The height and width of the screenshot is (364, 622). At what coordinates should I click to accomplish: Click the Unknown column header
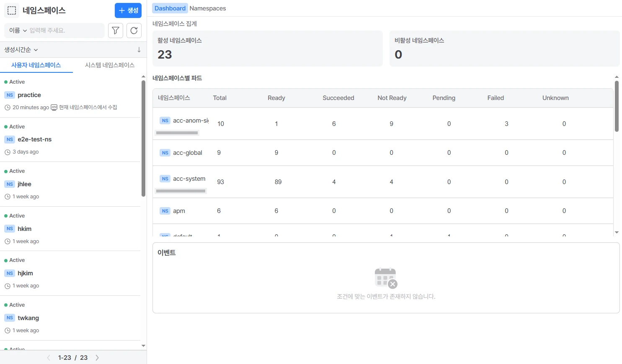[555, 98]
